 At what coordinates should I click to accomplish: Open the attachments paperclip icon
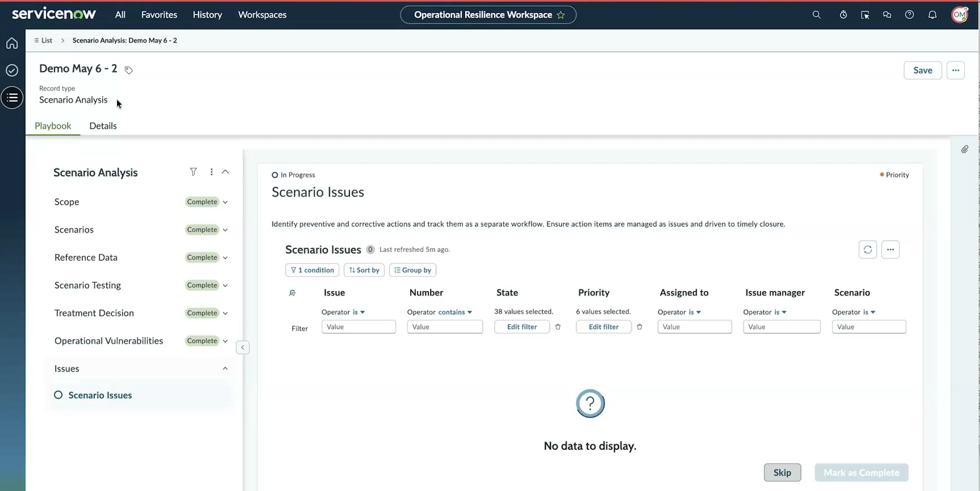[x=964, y=149]
